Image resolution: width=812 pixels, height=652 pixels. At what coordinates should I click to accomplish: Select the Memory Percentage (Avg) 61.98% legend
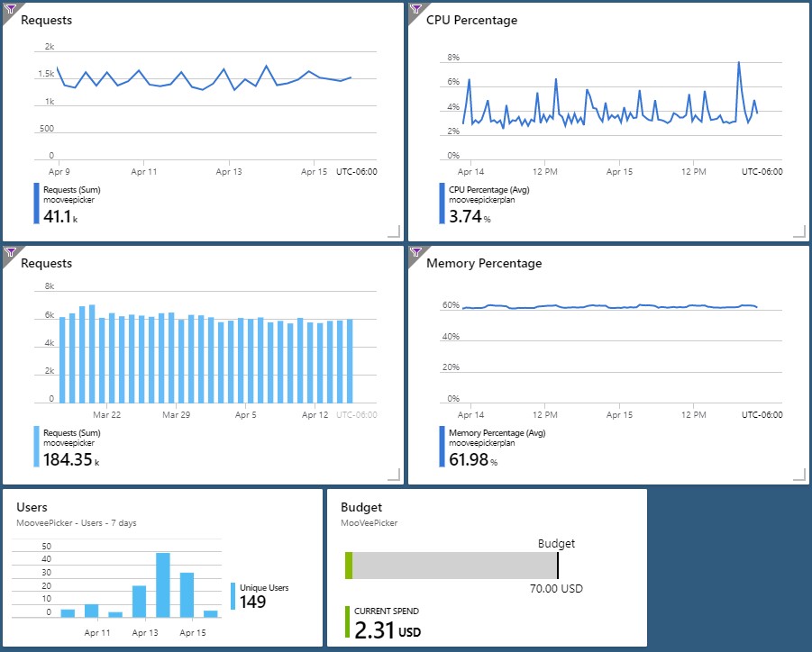[x=492, y=447]
